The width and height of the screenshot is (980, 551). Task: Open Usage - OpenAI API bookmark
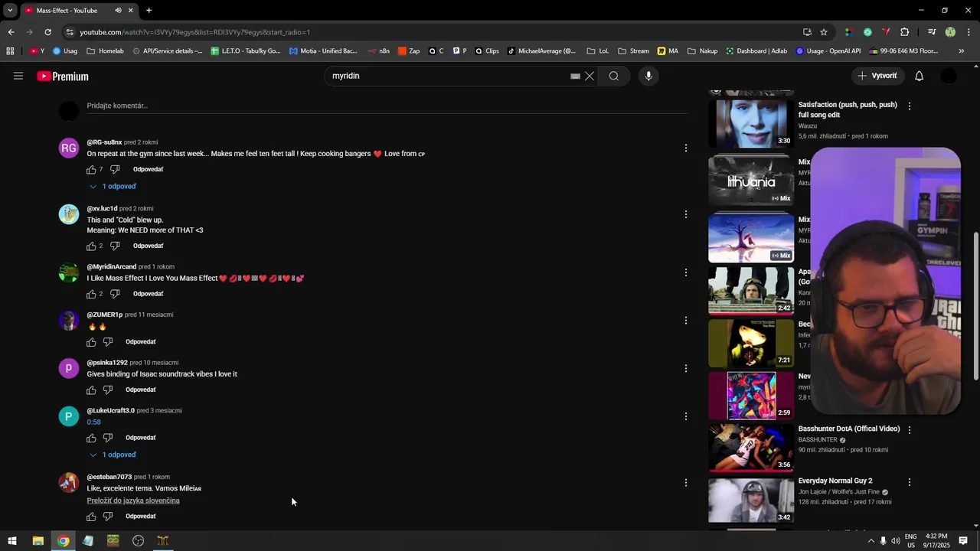pos(828,51)
